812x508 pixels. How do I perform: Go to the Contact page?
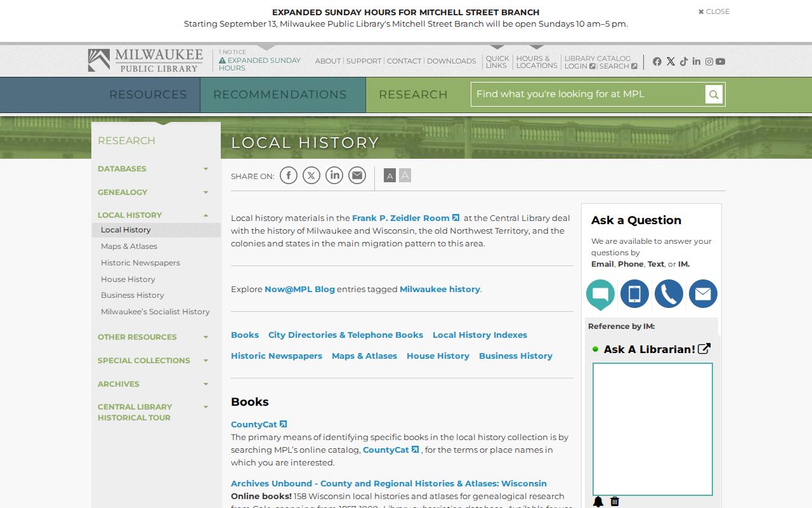point(404,61)
